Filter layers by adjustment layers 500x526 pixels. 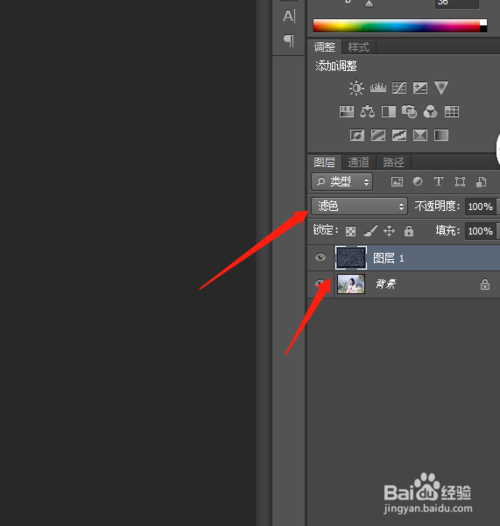pyautogui.click(x=418, y=182)
